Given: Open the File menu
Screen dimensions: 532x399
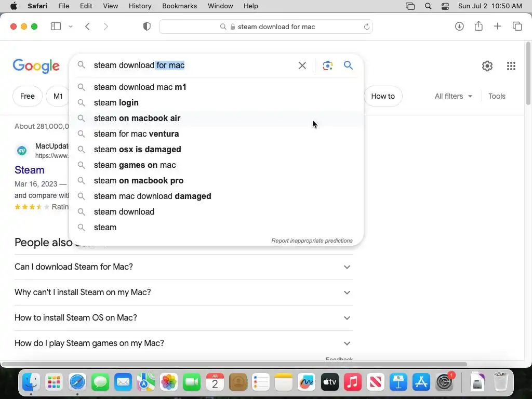Looking at the screenshot, I should click(63, 6).
